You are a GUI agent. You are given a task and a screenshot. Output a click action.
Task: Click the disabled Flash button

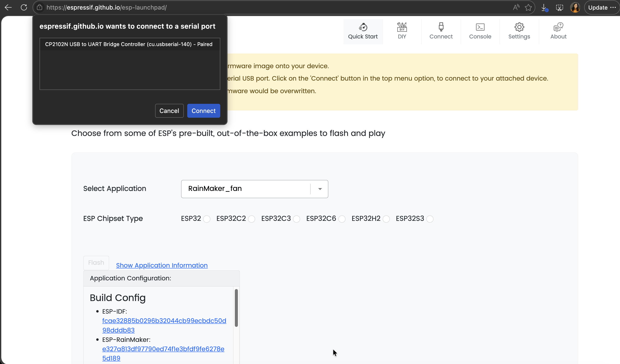[96, 263]
